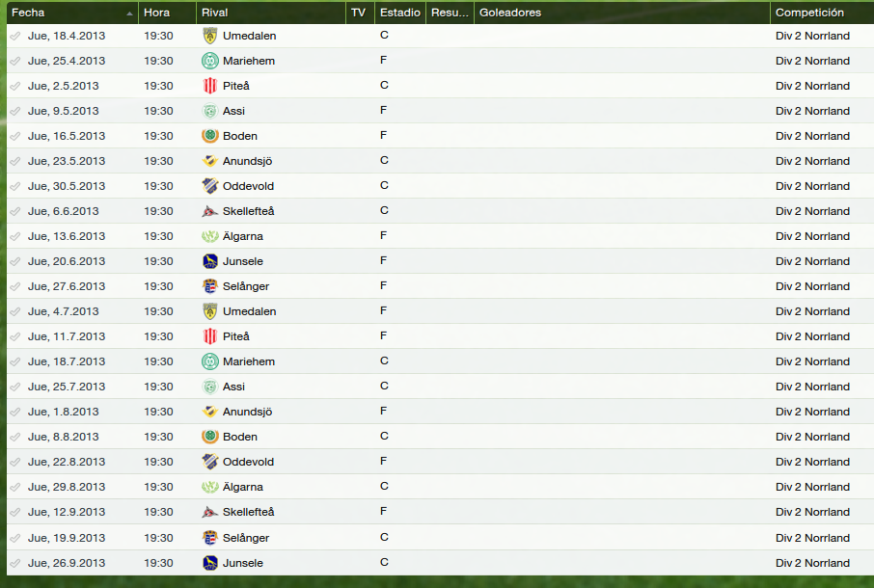The width and height of the screenshot is (874, 588).
Task: Sort the fixtures by Competición header
Action: [x=822, y=13]
